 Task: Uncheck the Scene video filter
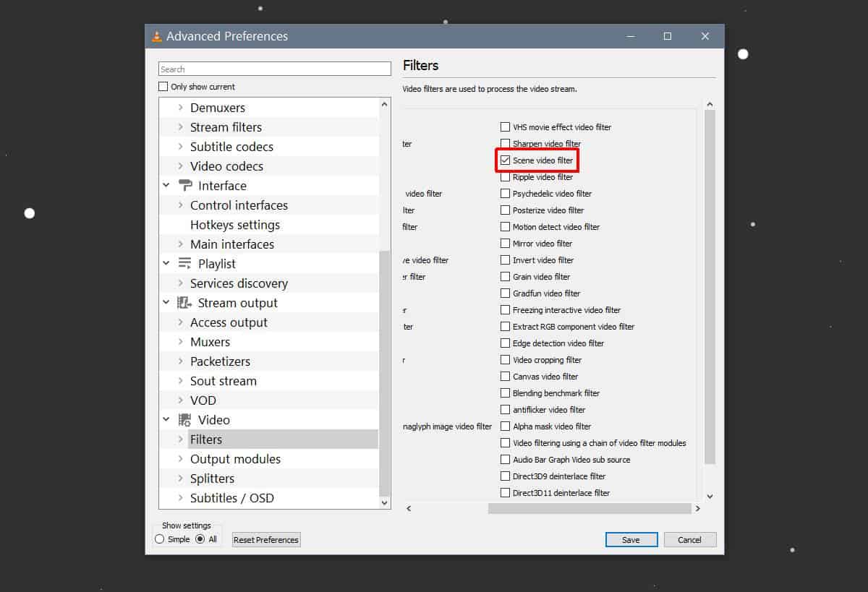tap(504, 160)
